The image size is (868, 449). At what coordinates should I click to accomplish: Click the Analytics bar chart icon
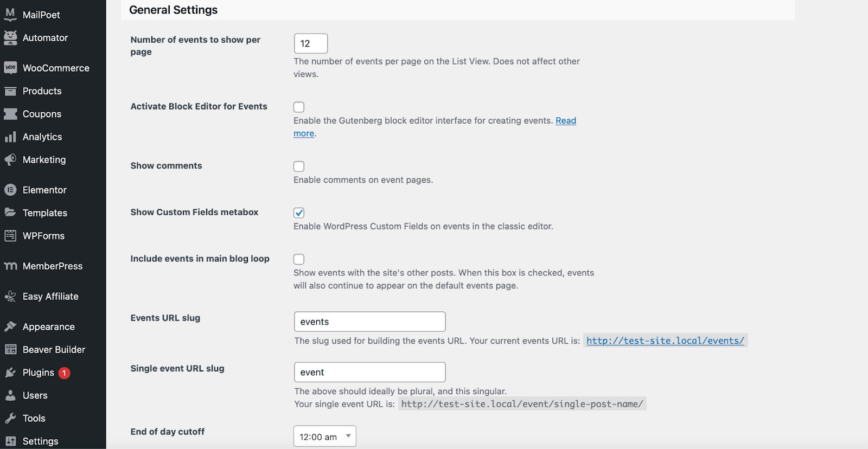click(10, 137)
